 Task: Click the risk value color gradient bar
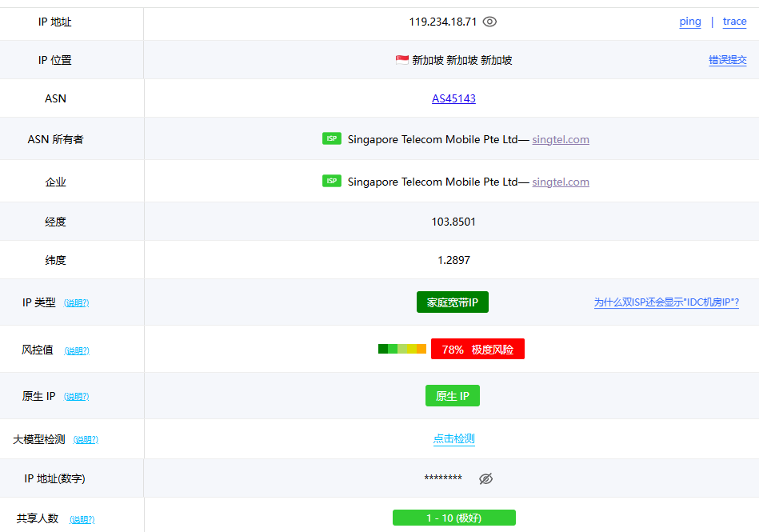point(401,348)
